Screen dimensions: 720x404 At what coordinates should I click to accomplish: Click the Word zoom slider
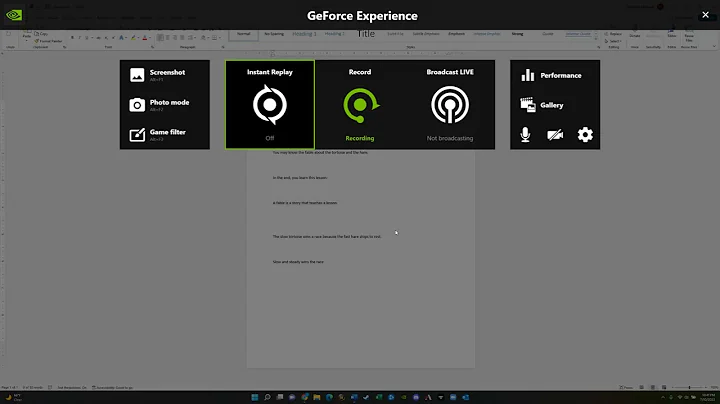[689, 387]
